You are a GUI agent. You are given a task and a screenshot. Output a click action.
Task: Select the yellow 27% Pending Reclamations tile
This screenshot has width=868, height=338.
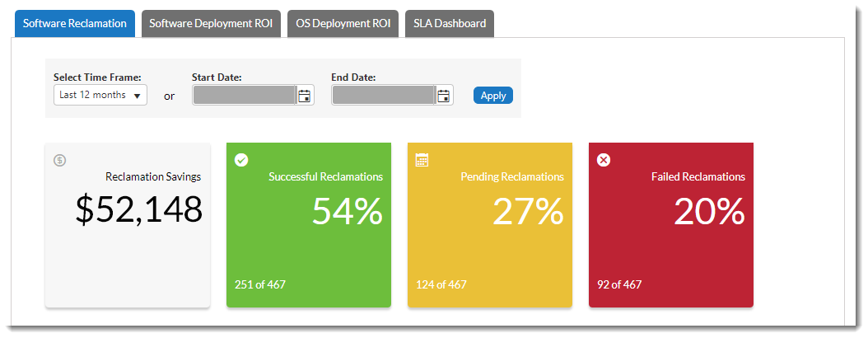coord(489,225)
